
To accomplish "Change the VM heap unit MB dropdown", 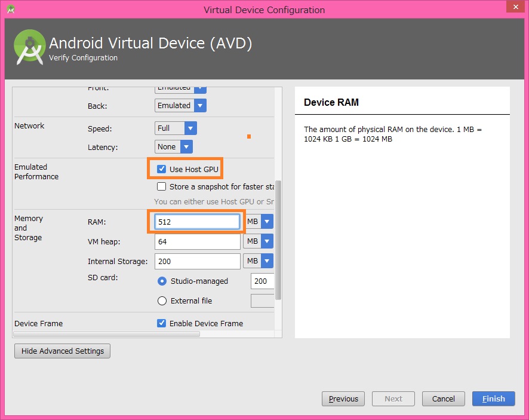I will pos(258,241).
